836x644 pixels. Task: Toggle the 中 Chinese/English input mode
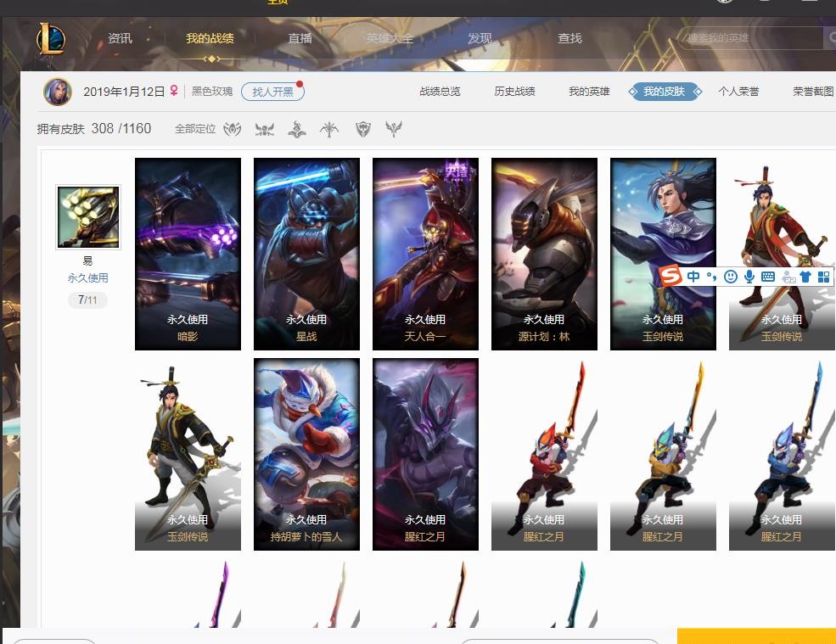[x=693, y=276]
